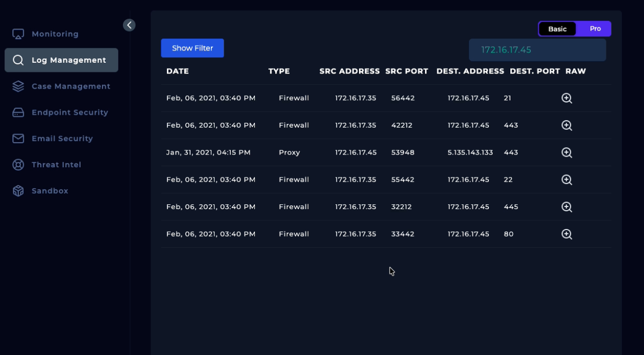Collapse the sidebar with the chevron arrow

[x=129, y=25]
